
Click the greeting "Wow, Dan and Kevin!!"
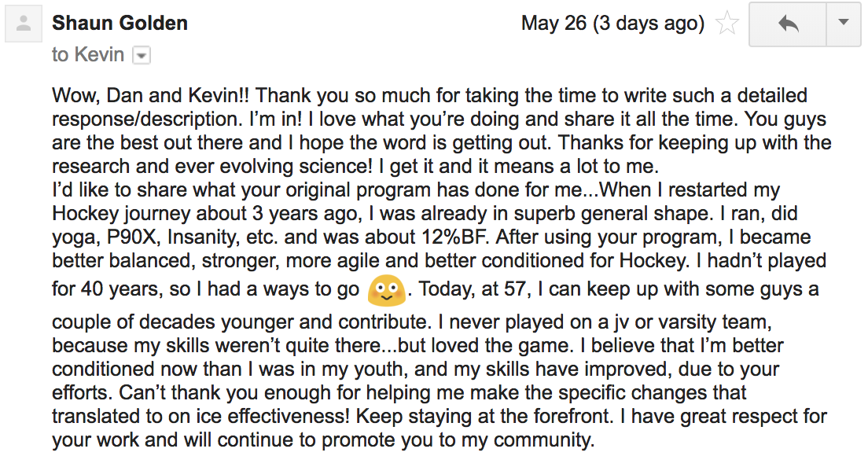pos(151,95)
